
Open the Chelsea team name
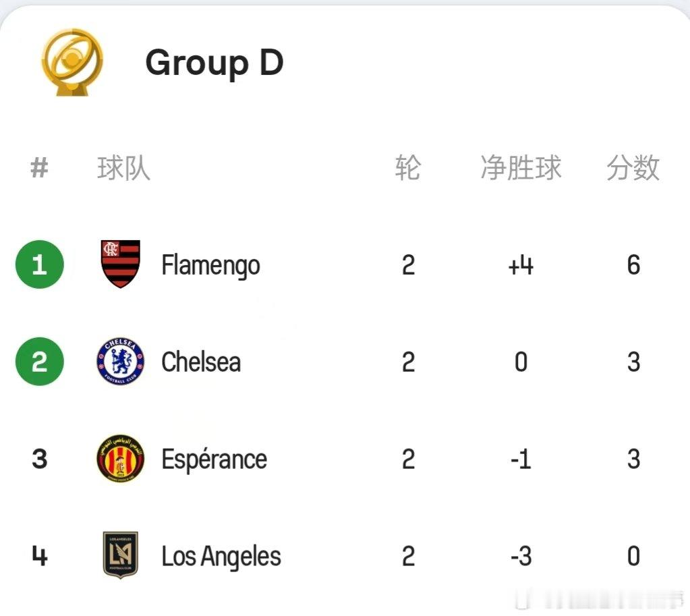click(201, 362)
